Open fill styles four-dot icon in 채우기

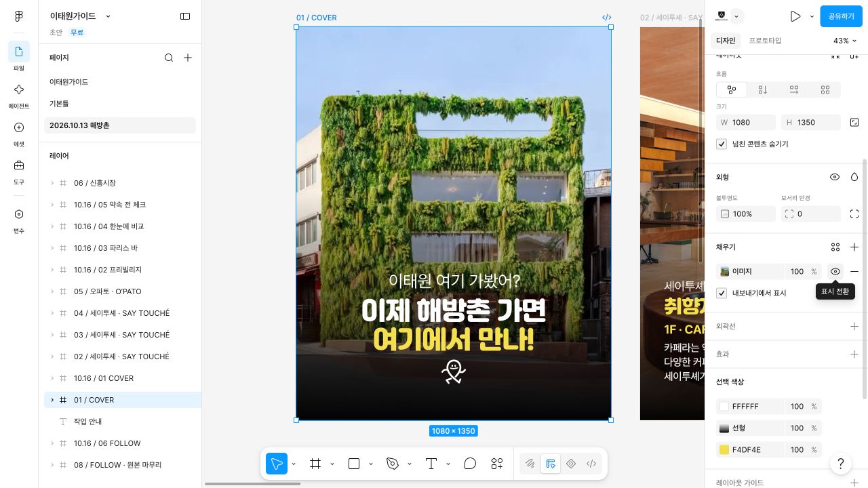835,247
